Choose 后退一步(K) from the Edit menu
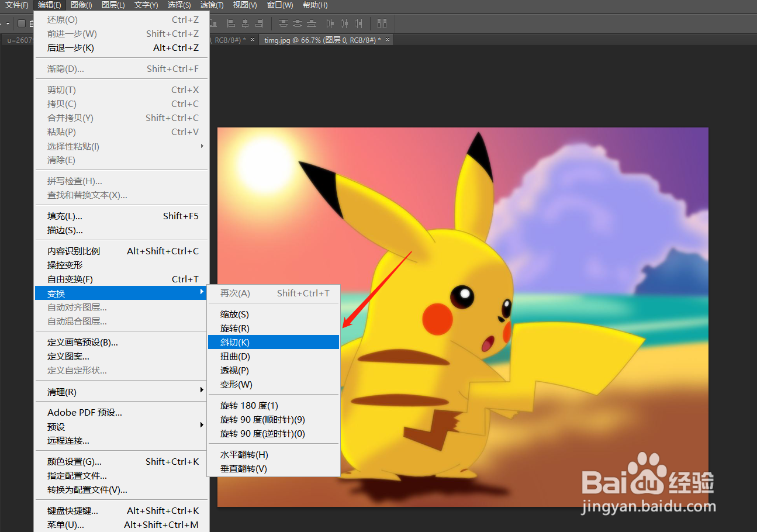Screen dimensions: 757x532 pos(121,48)
